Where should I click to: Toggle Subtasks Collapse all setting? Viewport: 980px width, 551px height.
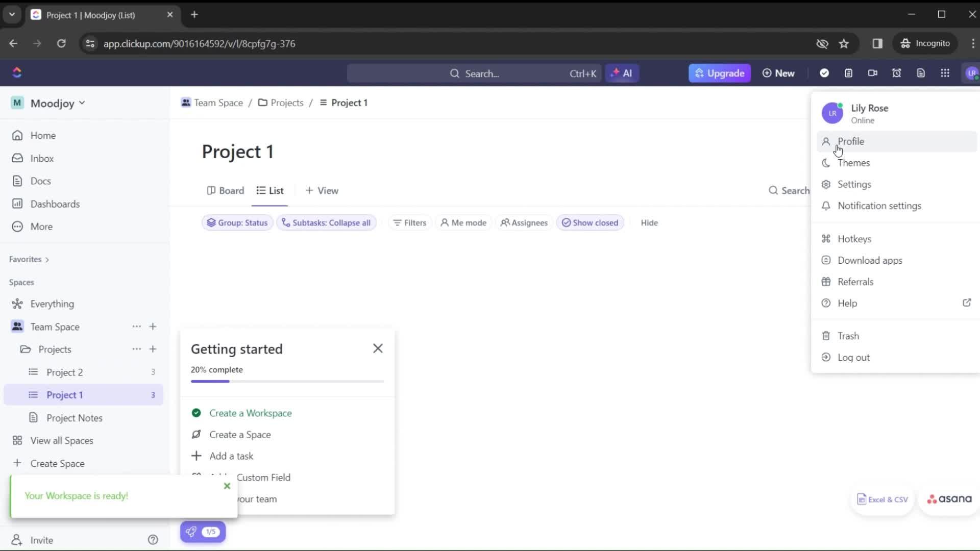click(327, 222)
